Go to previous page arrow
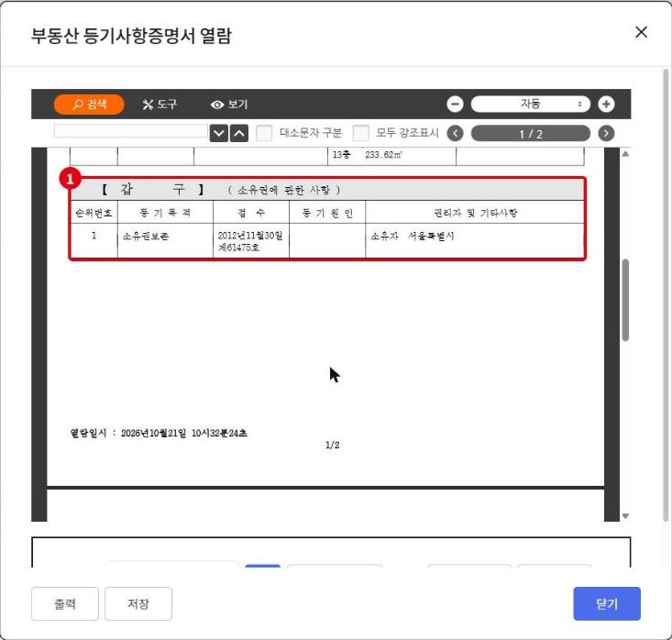The image size is (672, 640). tap(455, 133)
